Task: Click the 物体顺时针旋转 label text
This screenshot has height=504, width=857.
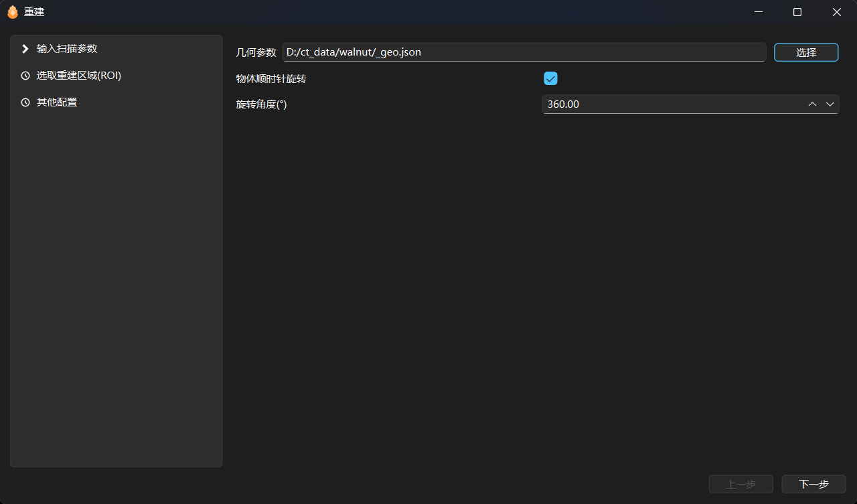Action: [x=271, y=78]
